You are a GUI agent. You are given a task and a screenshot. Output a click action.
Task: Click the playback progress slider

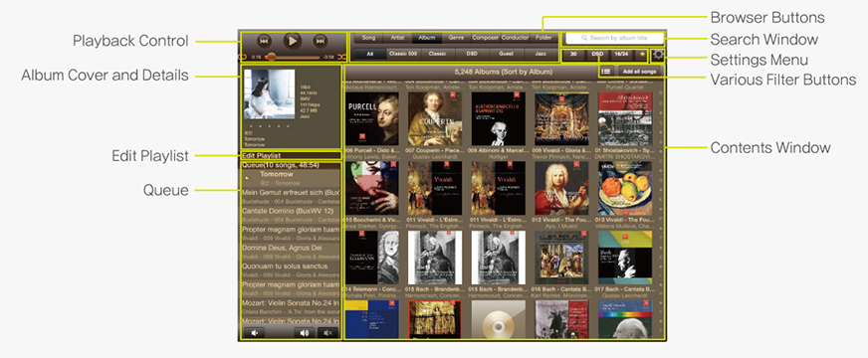(x=294, y=57)
